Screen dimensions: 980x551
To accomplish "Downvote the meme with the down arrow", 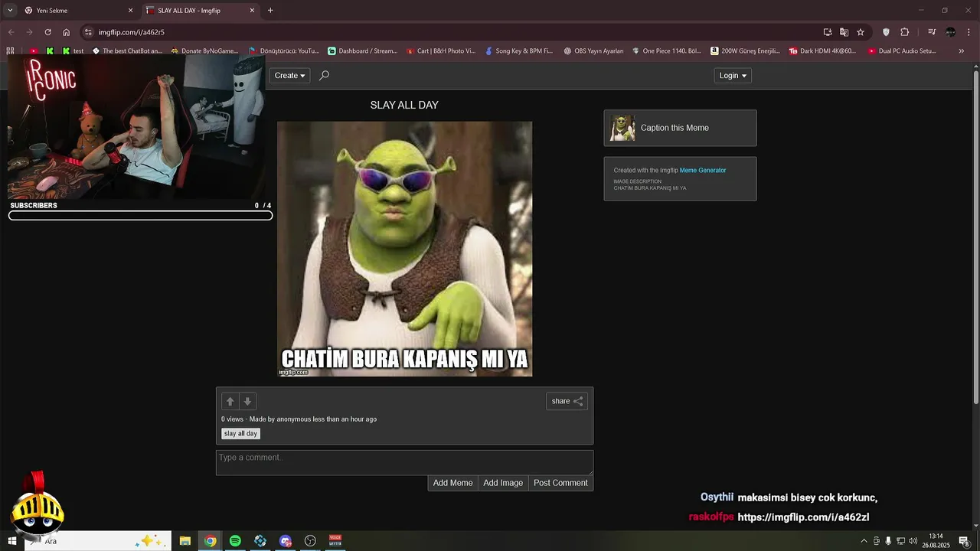I will [247, 401].
